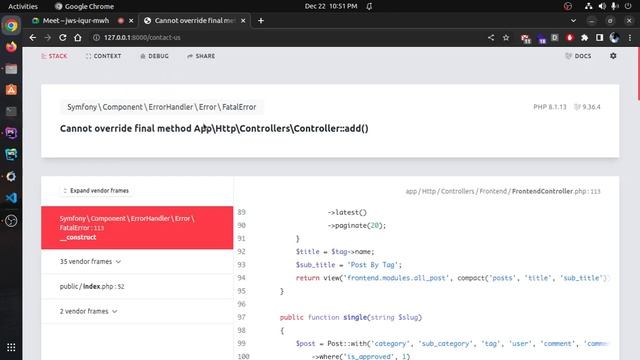640x360 pixels.
Task: Switch to the Meet jws-iqur-mwh tab
Action: [76, 20]
